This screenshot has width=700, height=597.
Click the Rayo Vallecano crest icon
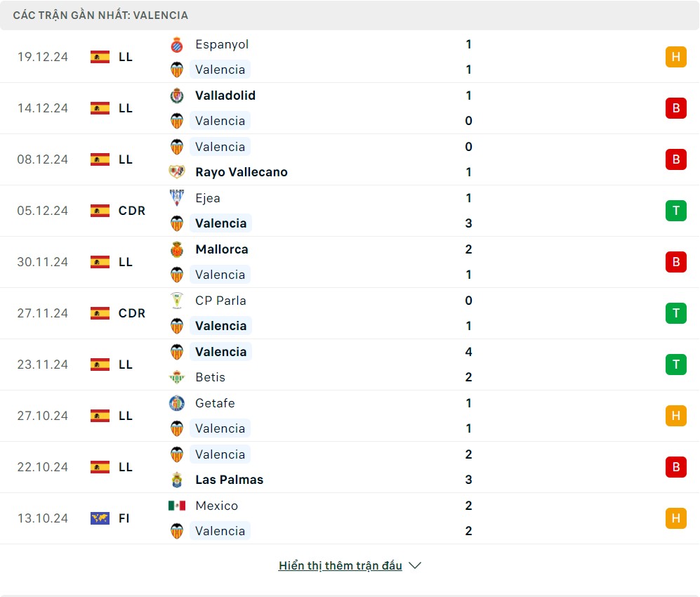click(x=177, y=172)
